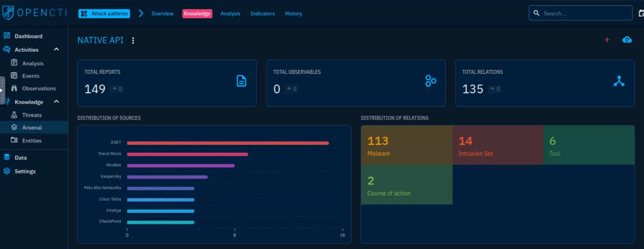Click the Total Observables icon

click(430, 81)
